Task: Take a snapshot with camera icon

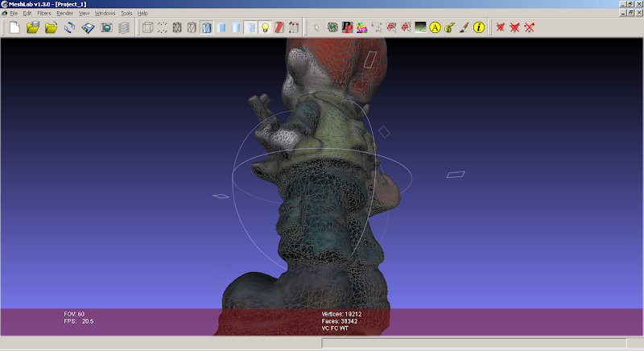Action: click(106, 27)
